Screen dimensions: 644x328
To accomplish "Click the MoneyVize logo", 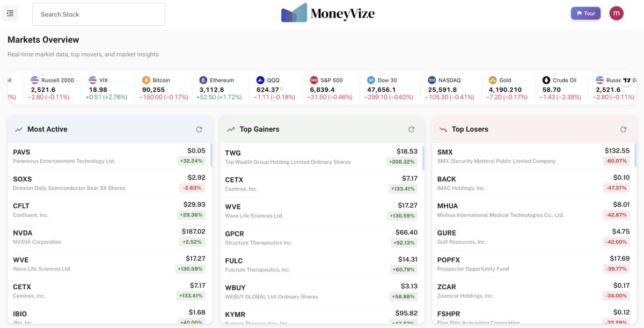I will pos(327,13).
